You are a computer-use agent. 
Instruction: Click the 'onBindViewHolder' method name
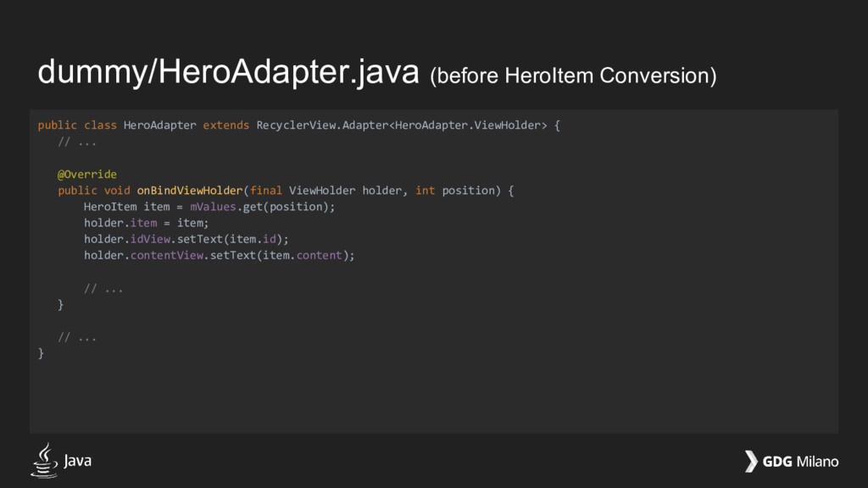coord(190,191)
